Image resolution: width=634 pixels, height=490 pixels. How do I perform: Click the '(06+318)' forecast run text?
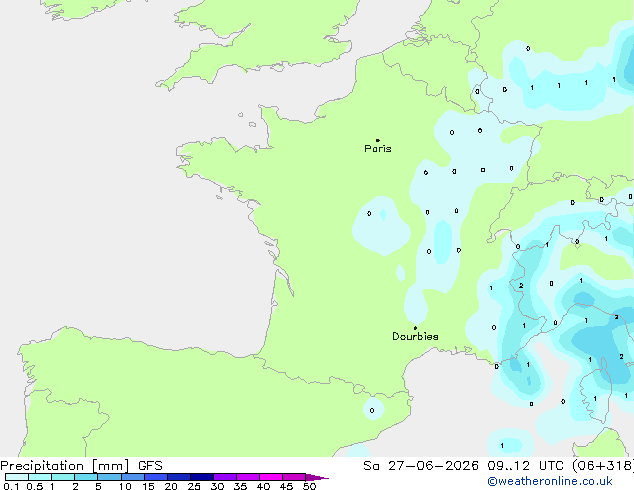(x=603, y=466)
